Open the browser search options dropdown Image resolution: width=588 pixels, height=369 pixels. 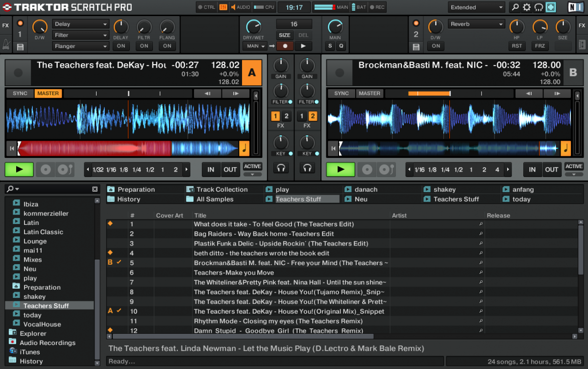click(13, 189)
